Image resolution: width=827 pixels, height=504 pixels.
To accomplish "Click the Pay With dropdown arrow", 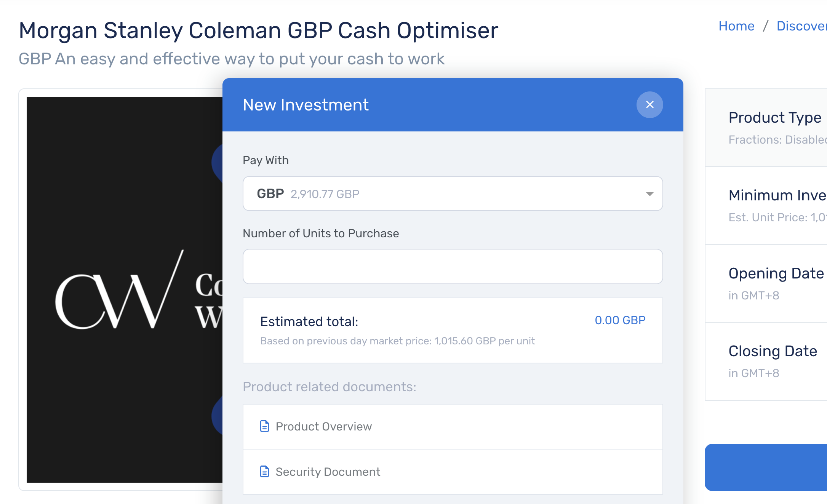I will point(649,194).
